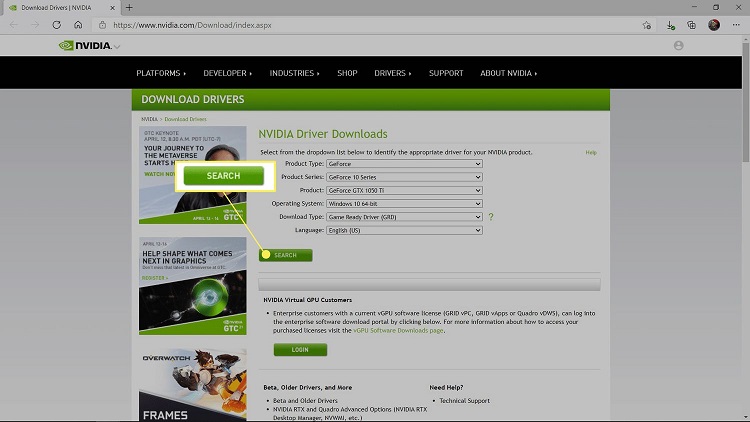Open a new browser tab
Image resolution: width=750 pixels, height=422 pixels.
pyautogui.click(x=129, y=8)
